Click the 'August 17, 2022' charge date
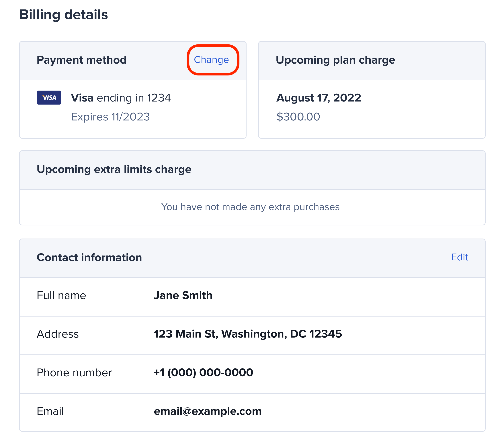This screenshot has width=504, height=441. [x=319, y=98]
